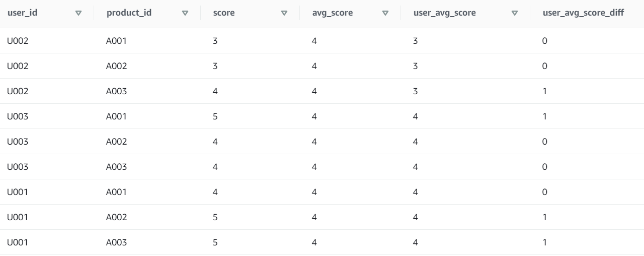Select the user_avg_score_diff column header
Image resolution: width=644 pixels, height=256 pixels.
pos(584,13)
